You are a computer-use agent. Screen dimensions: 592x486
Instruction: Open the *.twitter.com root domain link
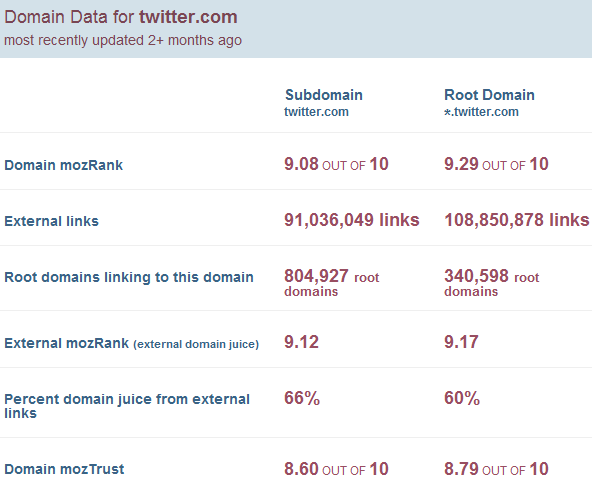click(x=481, y=112)
